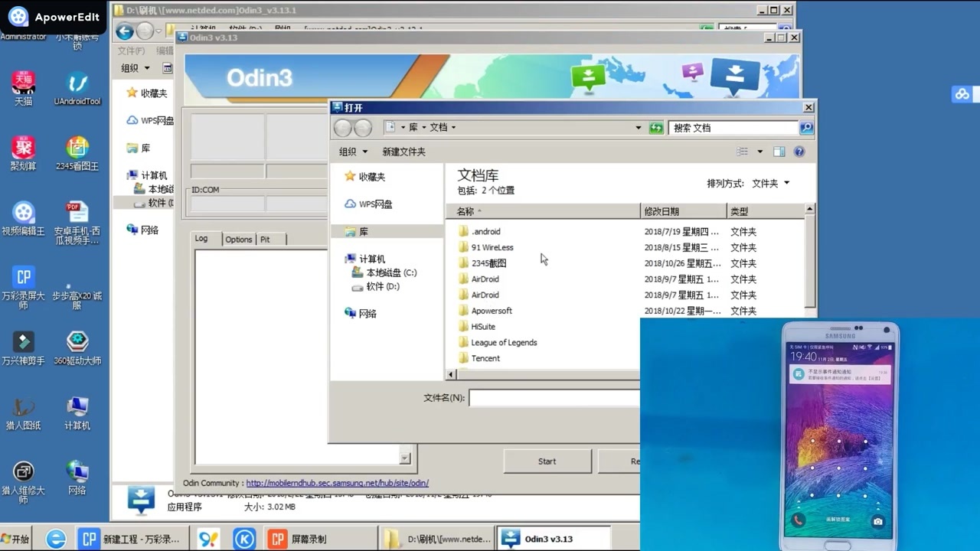Switch to the Log tab in Odin3
Image resolution: width=980 pixels, height=551 pixels.
point(201,239)
